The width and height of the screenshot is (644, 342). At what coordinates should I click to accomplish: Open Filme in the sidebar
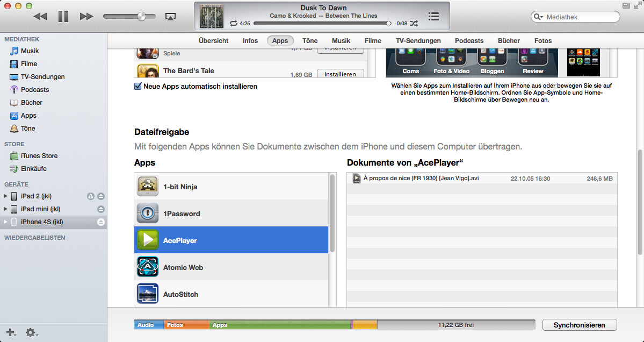point(29,63)
